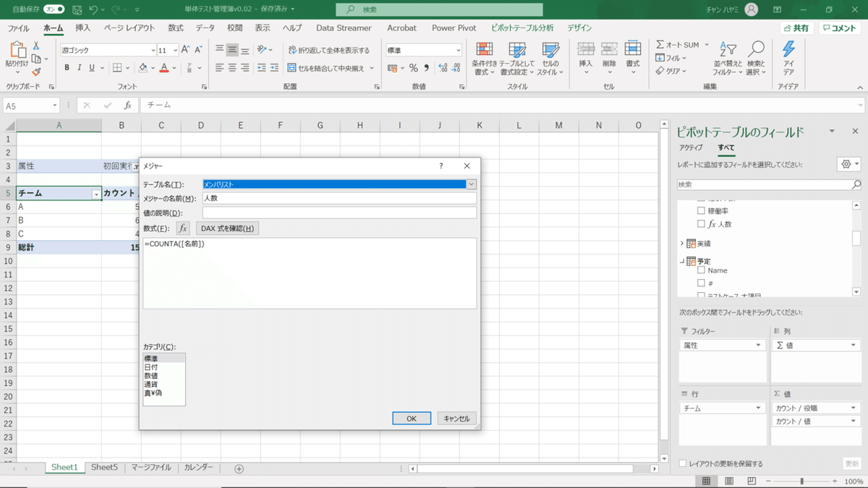Increase font size with large A icon
This screenshot has width=868, height=488.
click(x=185, y=50)
